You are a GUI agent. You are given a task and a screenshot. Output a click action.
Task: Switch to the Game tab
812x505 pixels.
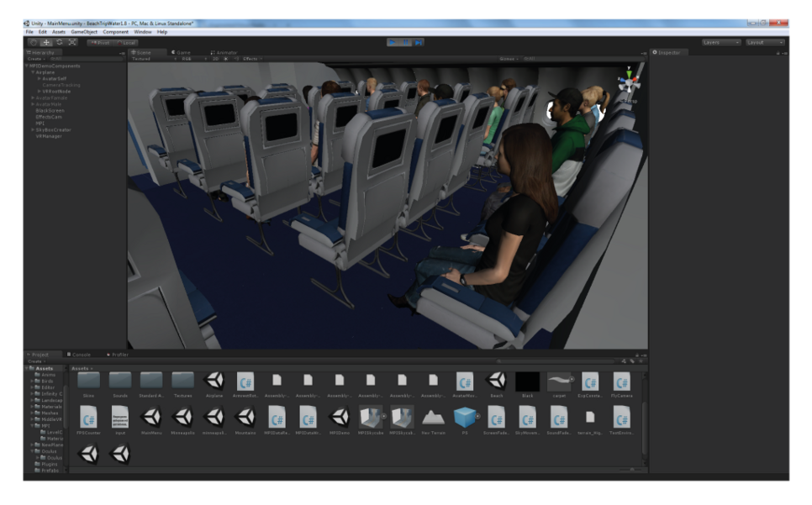[x=181, y=52]
